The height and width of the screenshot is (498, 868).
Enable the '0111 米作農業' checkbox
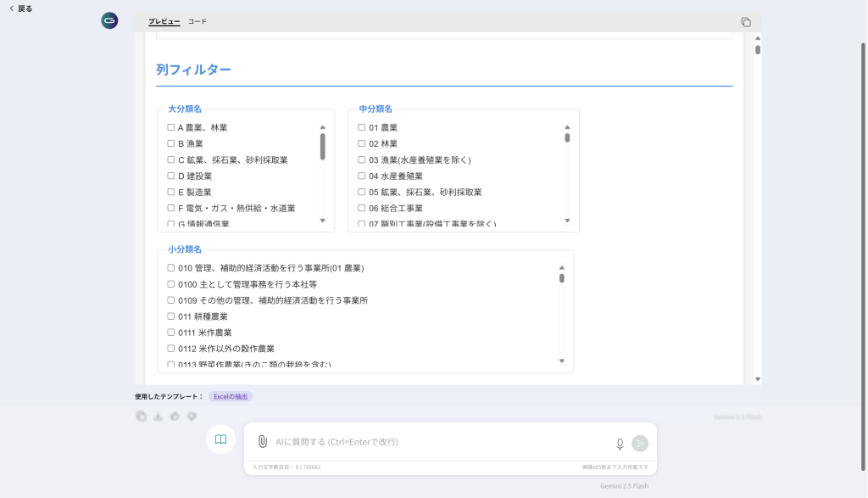pyautogui.click(x=171, y=333)
